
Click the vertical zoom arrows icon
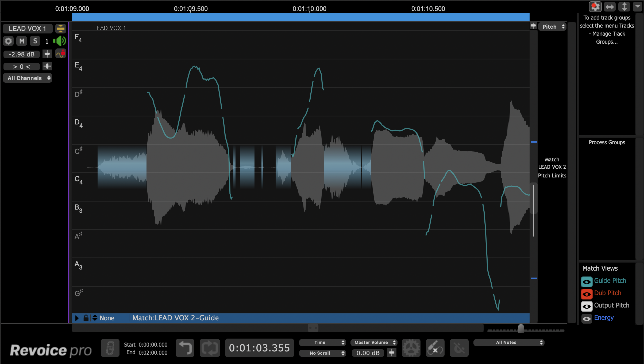point(624,7)
